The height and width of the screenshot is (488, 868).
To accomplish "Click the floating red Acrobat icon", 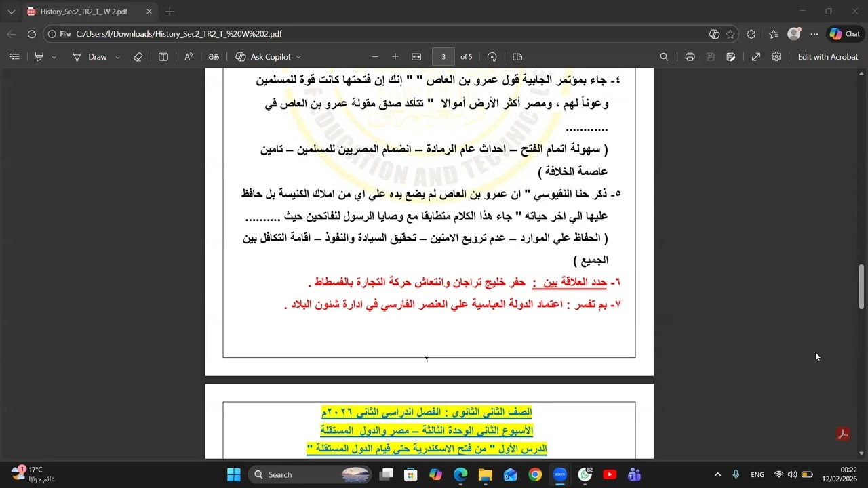I will click(x=844, y=434).
